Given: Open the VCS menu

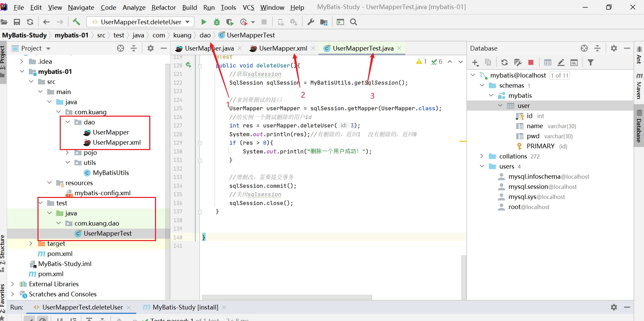Looking at the screenshot, I should pyautogui.click(x=248, y=7).
